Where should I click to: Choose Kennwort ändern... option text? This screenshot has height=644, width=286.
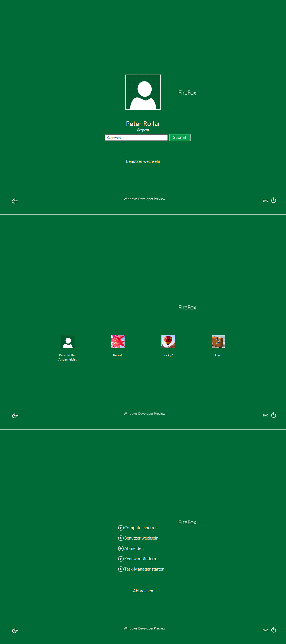point(141,559)
